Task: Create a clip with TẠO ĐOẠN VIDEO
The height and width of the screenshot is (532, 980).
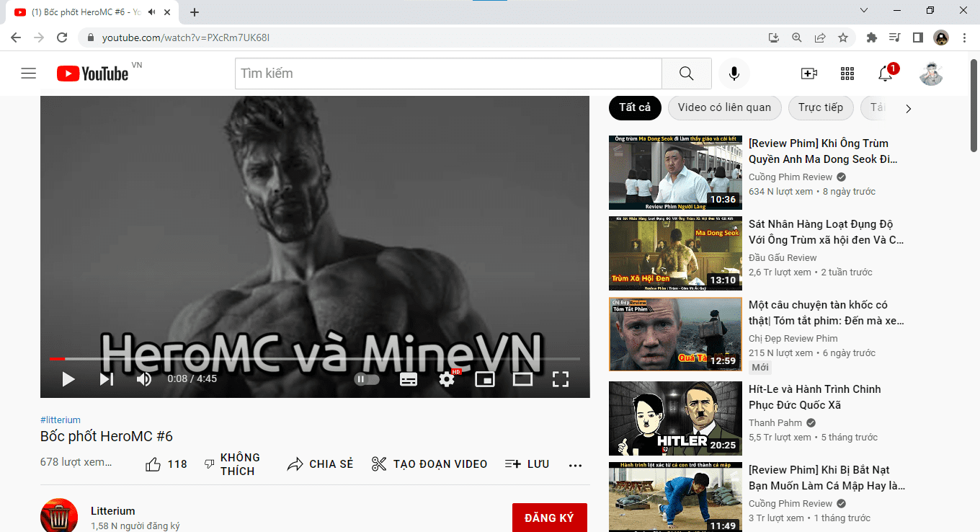Action: click(429, 464)
